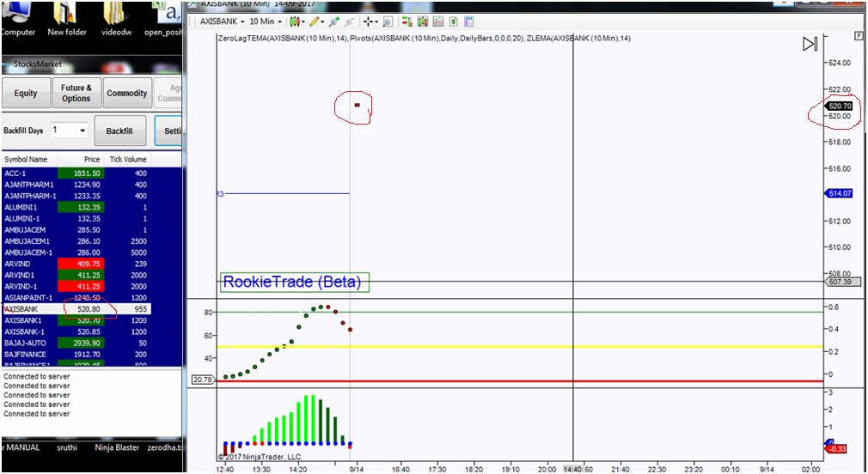Open the New folder desktop icon

(x=67, y=20)
